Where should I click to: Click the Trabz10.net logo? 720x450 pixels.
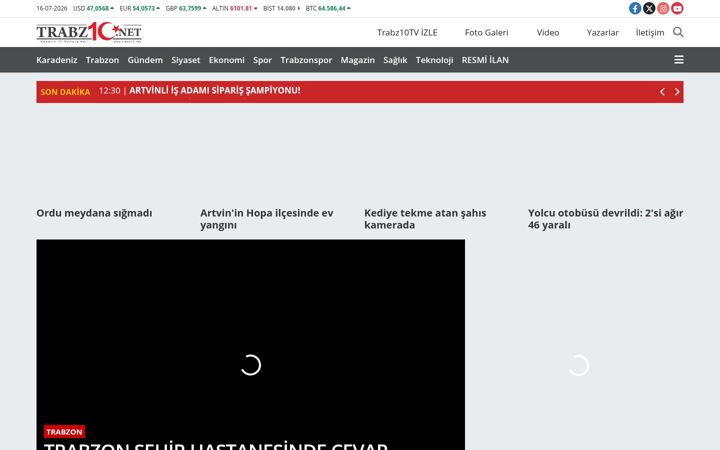tap(89, 32)
